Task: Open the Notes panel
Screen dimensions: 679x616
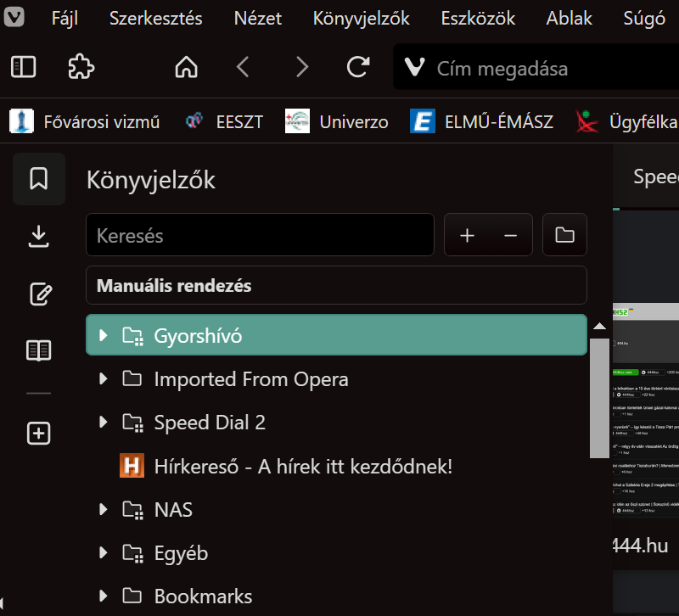Action: coord(38,294)
